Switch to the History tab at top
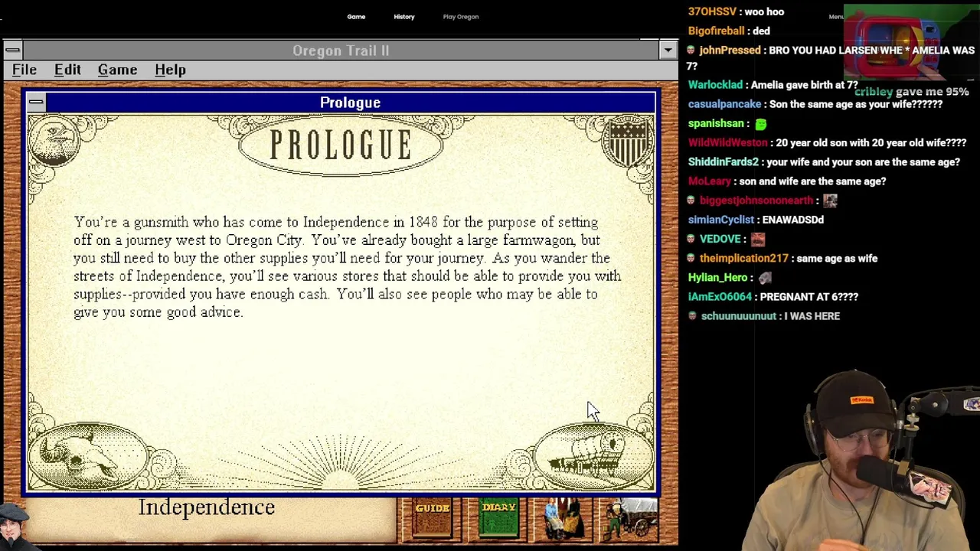This screenshot has width=980, height=551. [x=404, y=16]
